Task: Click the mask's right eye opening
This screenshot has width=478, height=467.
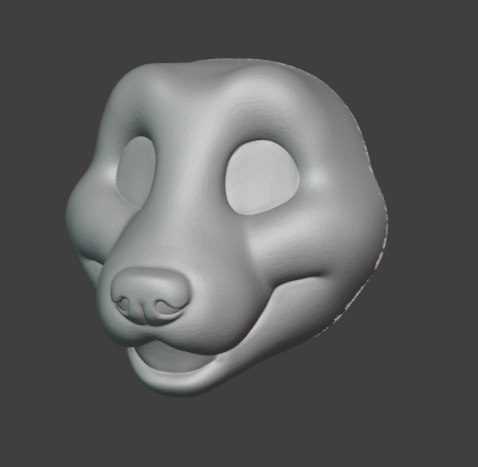Action: [x=263, y=177]
